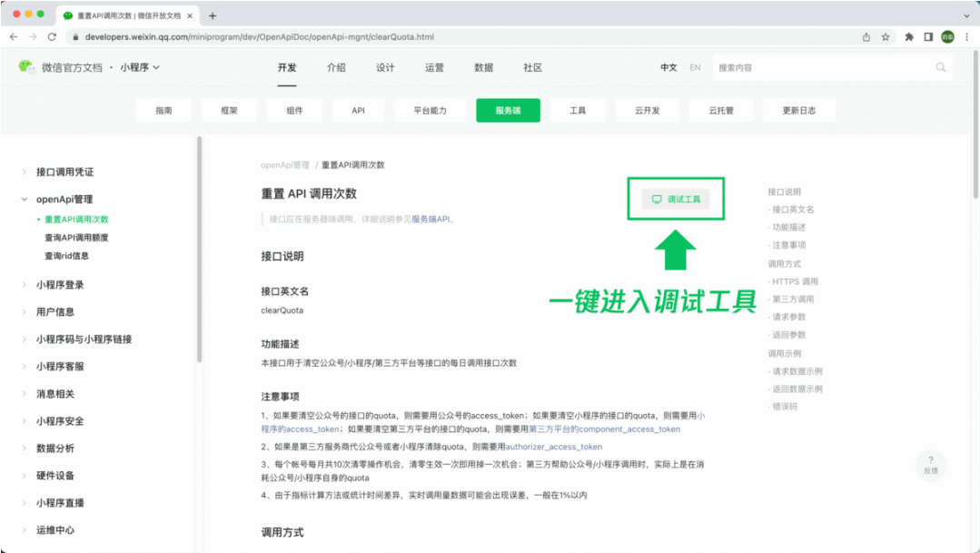Open 查询API调用额度 in the sidebar

pyautogui.click(x=76, y=237)
